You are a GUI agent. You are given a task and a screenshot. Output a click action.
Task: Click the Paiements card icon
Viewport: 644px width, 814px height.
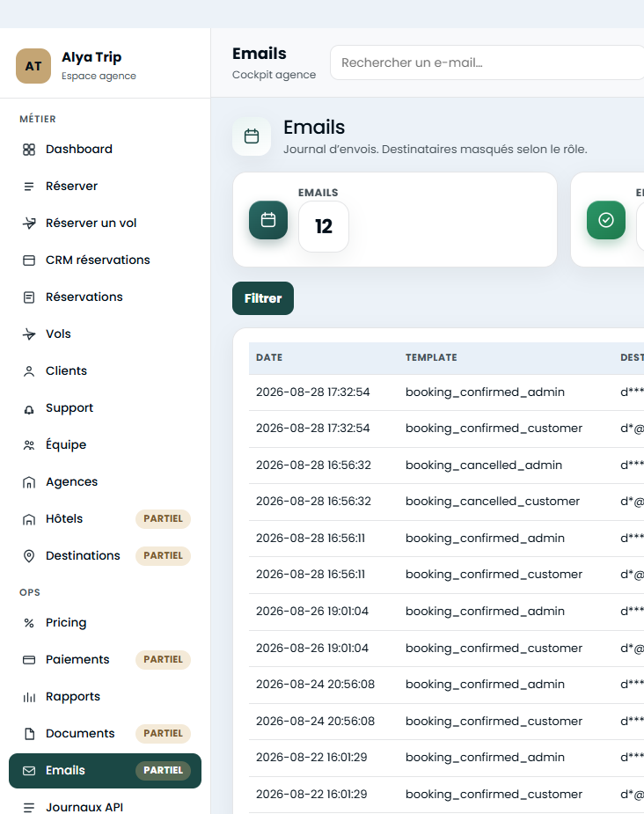(x=29, y=660)
